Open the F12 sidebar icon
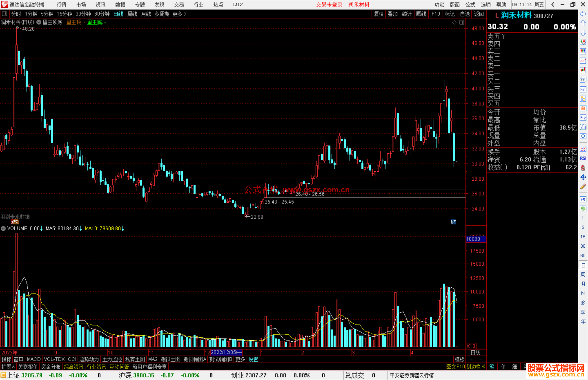Image resolution: width=588 pixels, height=380 pixels. [583, 118]
